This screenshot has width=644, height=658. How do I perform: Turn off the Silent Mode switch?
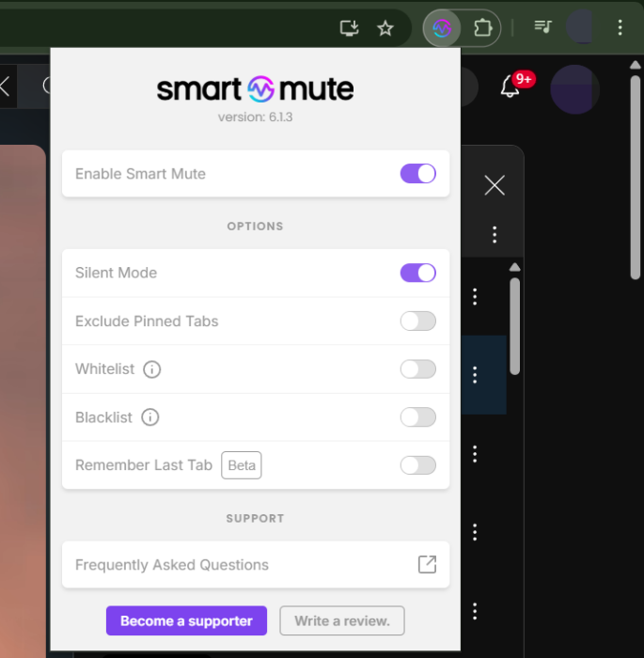click(417, 273)
